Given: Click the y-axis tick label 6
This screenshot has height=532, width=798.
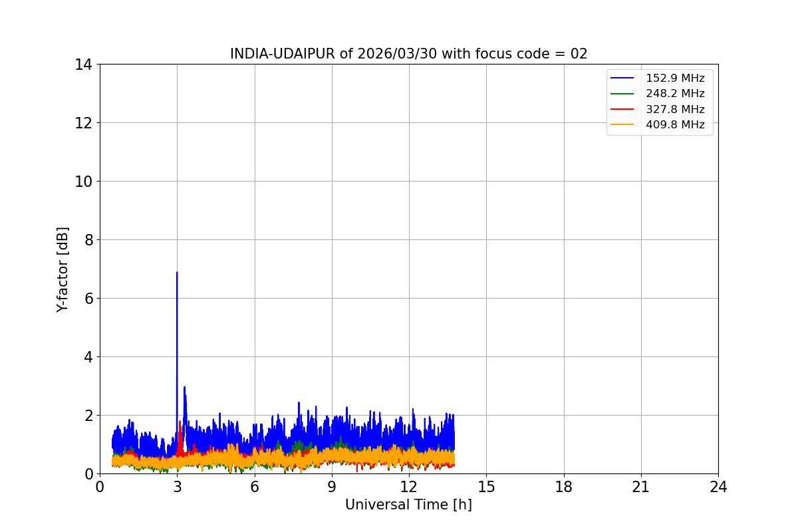Looking at the screenshot, I should (87, 299).
